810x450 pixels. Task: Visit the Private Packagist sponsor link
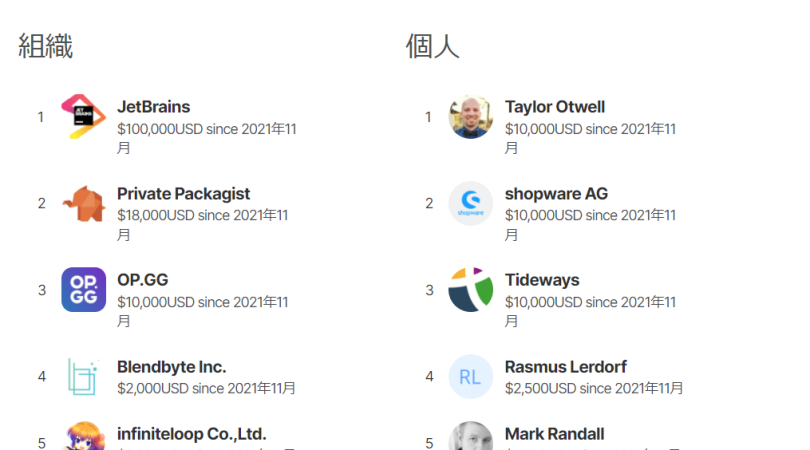tap(183, 194)
